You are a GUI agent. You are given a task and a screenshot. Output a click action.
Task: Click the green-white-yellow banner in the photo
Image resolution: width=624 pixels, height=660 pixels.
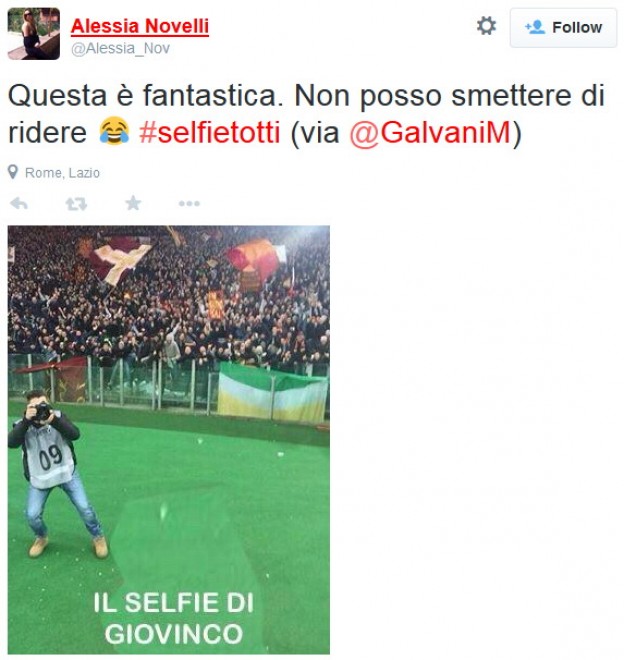coord(272,392)
